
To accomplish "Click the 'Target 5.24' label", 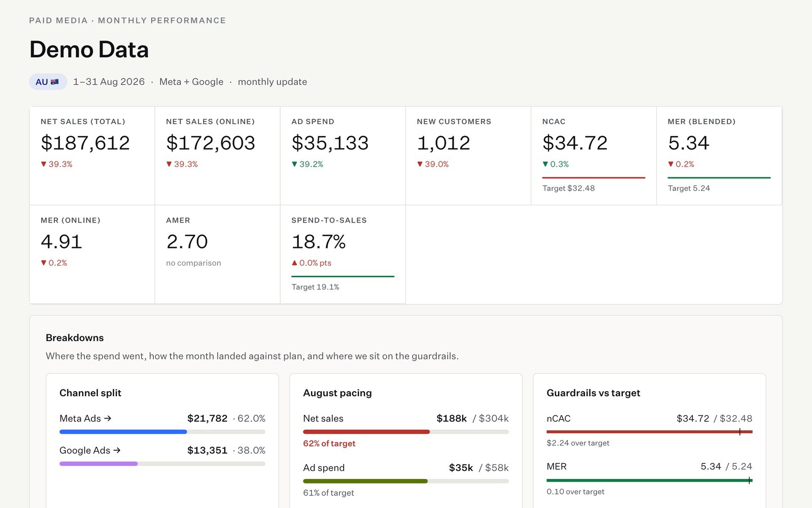I will (x=689, y=188).
